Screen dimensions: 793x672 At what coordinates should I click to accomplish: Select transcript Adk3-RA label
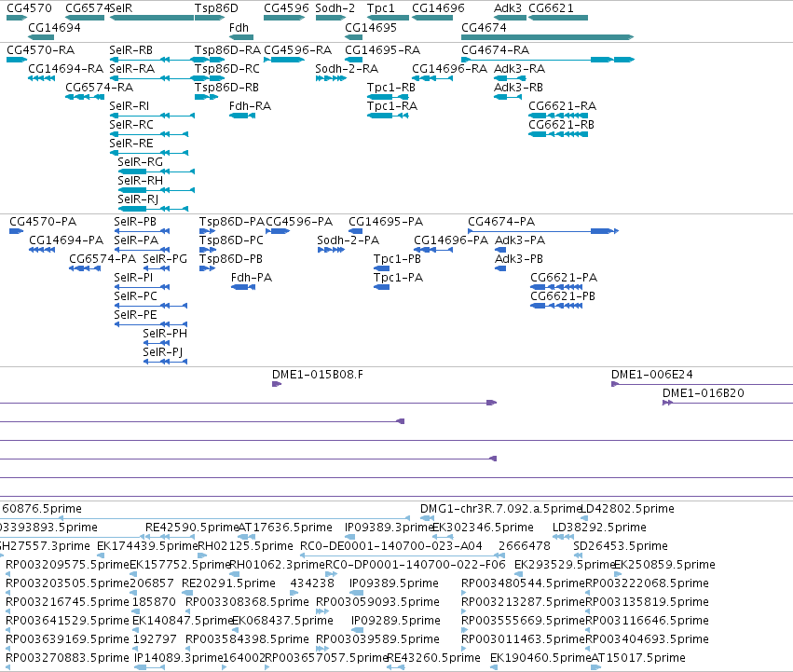pyautogui.click(x=519, y=68)
